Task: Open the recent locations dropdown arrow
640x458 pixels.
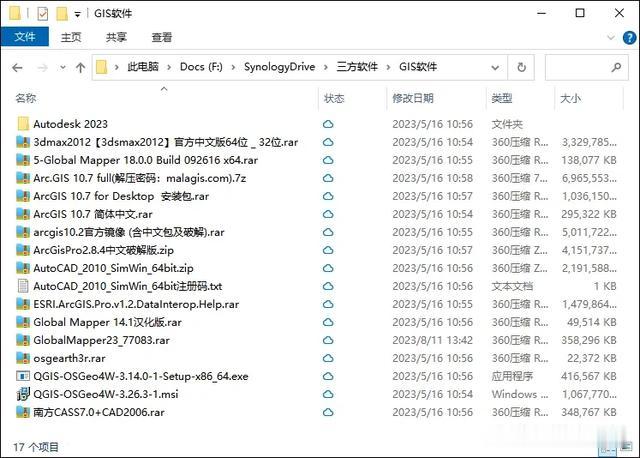Action: [62, 67]
